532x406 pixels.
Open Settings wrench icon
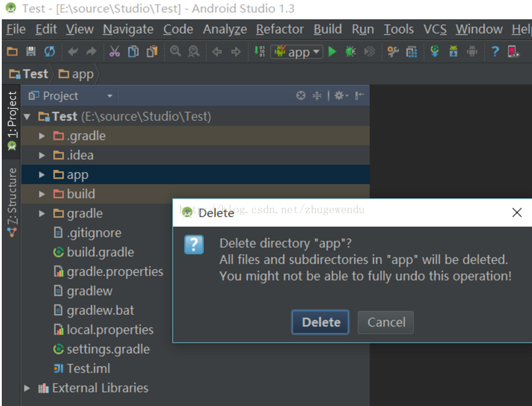click(393, 51)
